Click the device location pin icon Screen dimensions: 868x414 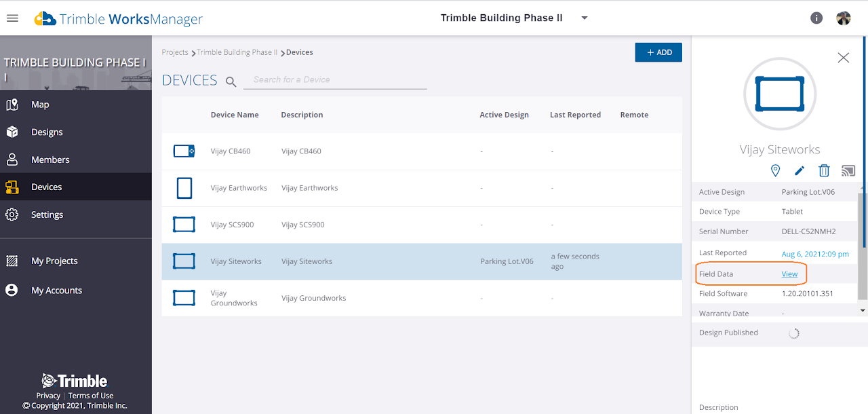(776, 170)
